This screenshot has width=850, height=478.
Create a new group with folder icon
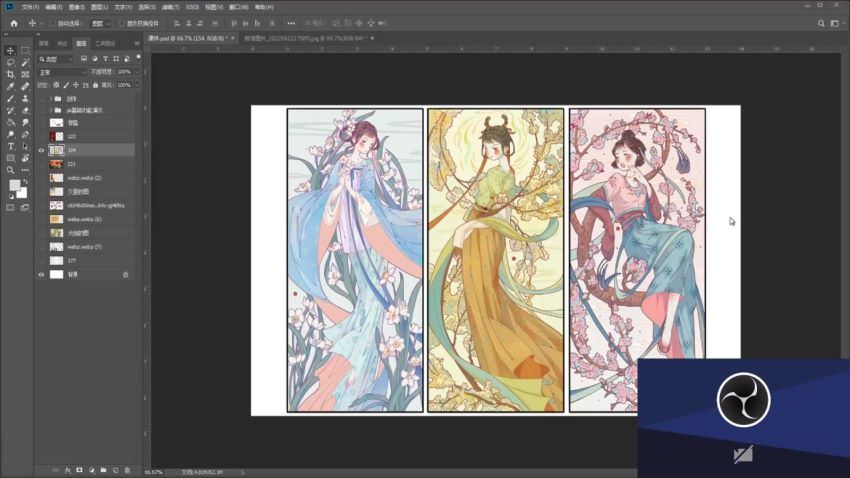(103, 470)
